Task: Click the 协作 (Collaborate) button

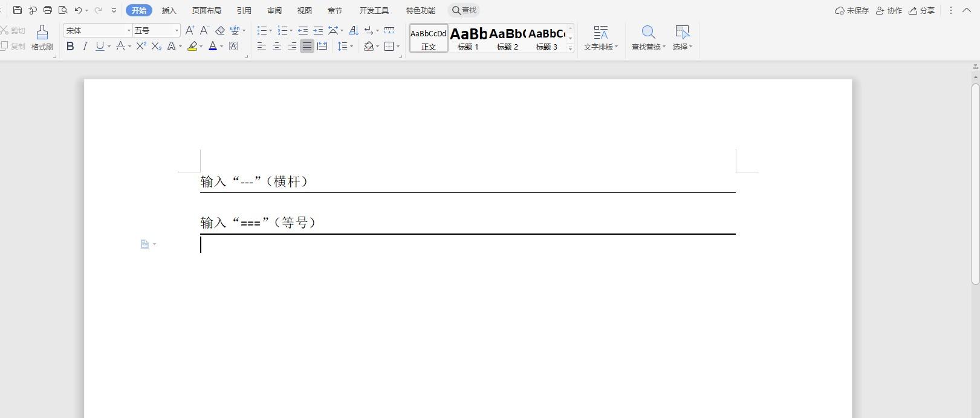Action: click(889, 10)
